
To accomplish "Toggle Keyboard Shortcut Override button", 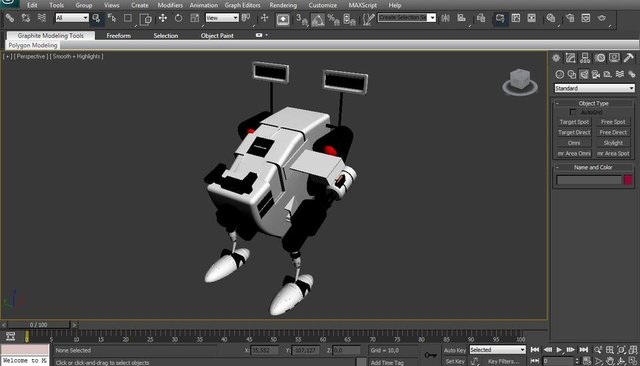I will tap(282, 19).
